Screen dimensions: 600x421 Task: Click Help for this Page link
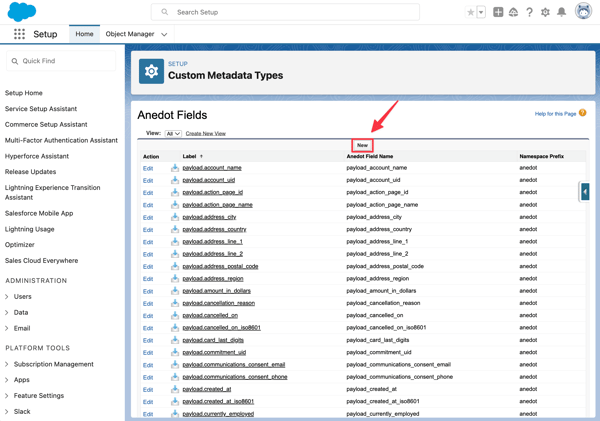[x=555, y=114]
